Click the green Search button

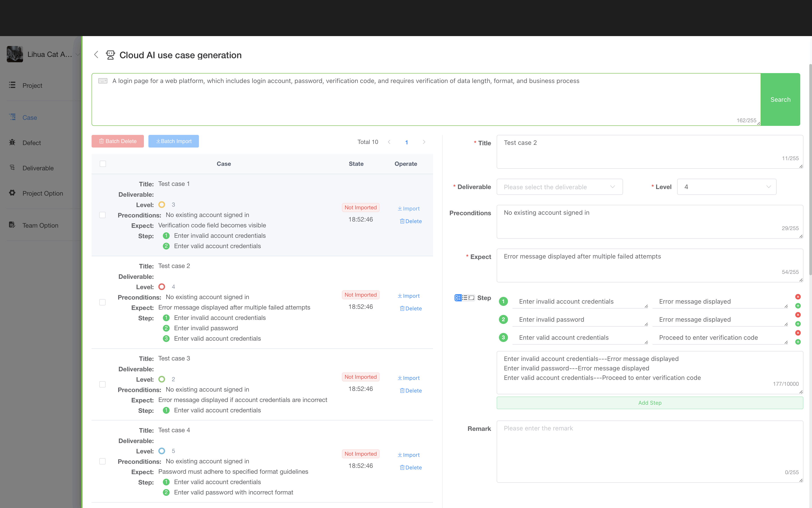click(x=780, y=99)
